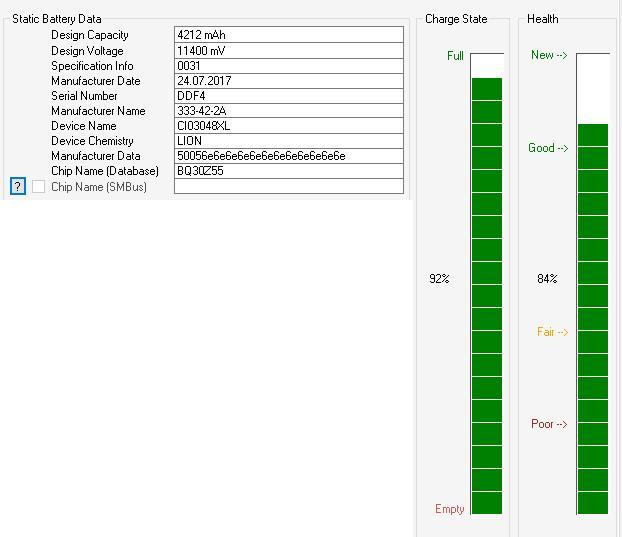
Task: Select the Design Voltage field showing 11400 mV
Action: coord(289,51)
